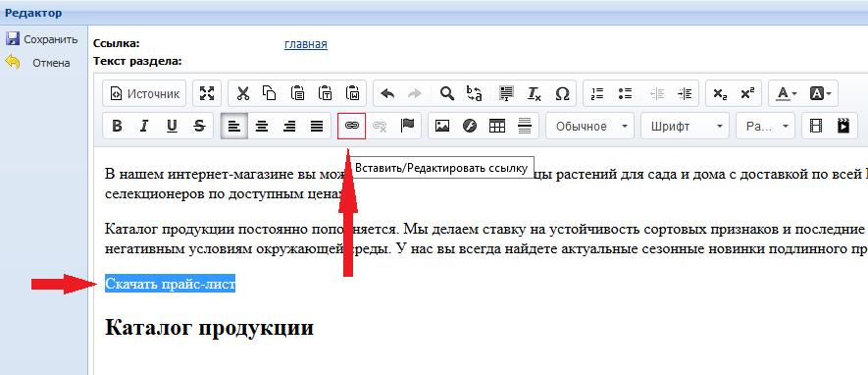This screenshot has height=375, width=868.
Task: Click the decrease indent icon
Action: click(657, 93)
